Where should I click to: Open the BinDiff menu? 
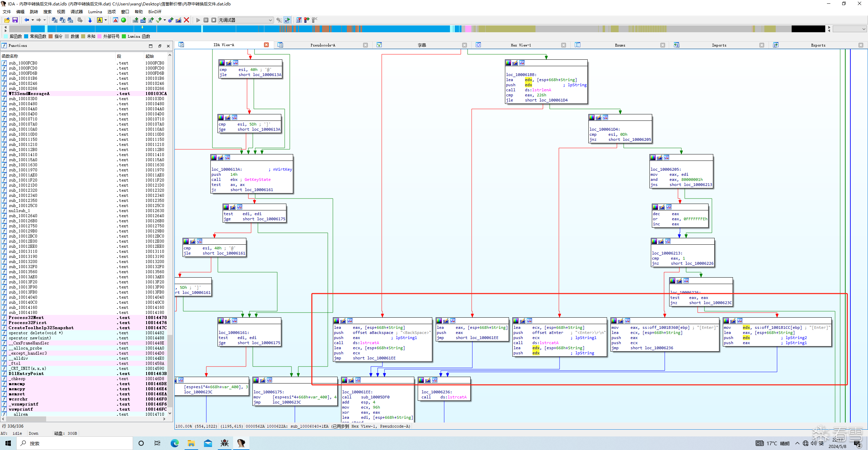[x=155, y=12]
